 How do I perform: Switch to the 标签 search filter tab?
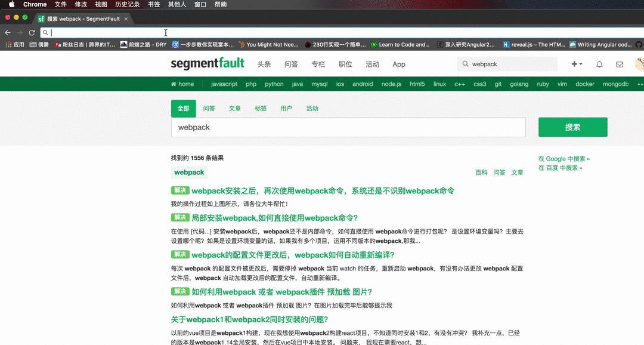tap(261, 109)
